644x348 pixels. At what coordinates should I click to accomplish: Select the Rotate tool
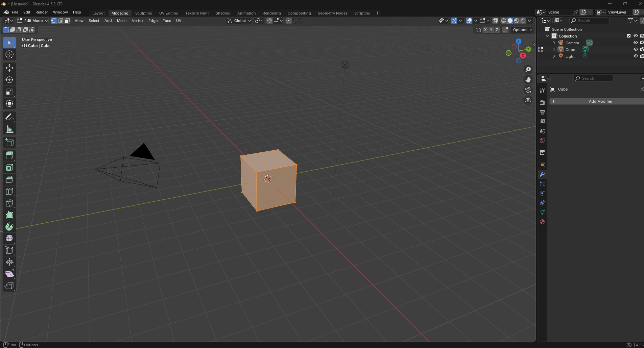click(x=9, y=80)
